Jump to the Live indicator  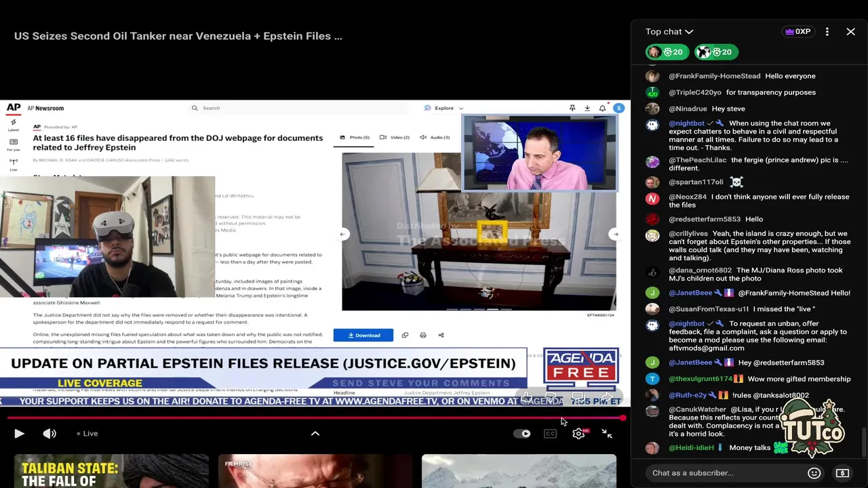(87, 434)
